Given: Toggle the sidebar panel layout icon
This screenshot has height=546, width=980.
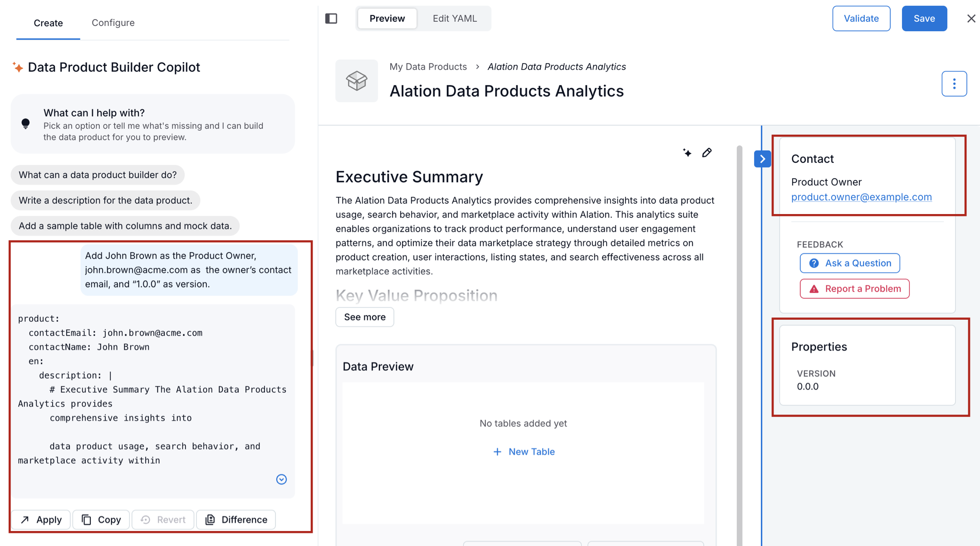Looking at the screenshot, I should (x=331, y=19).
